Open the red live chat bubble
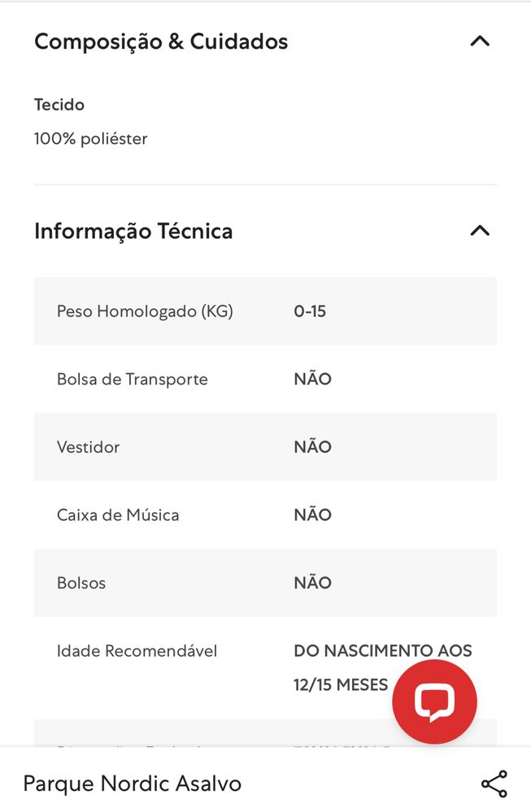Image resolution: width=531 pixels, height=812 pixels. [x=434, y=701]
